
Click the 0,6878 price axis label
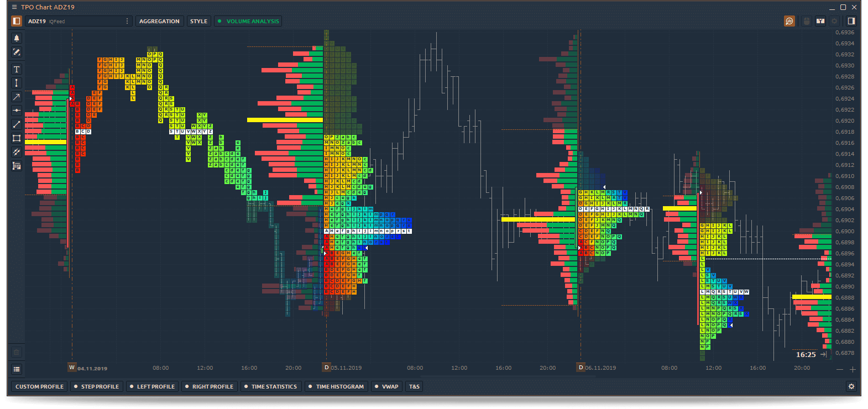tap(844, 353)
